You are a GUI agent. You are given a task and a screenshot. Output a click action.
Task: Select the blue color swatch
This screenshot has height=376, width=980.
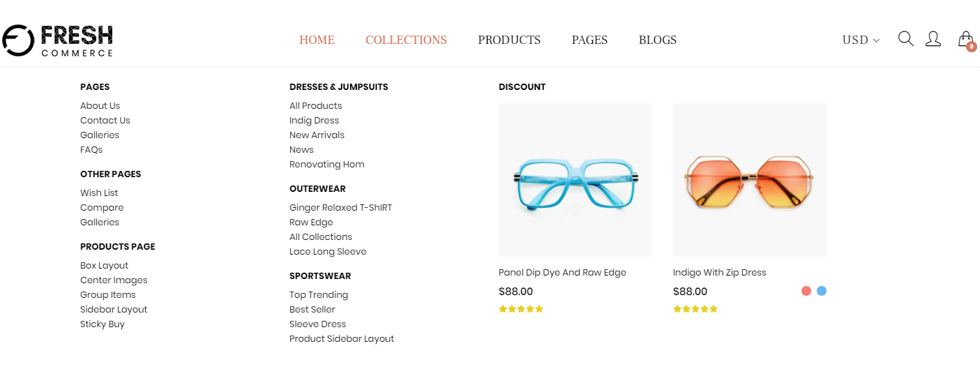(822, 291)
